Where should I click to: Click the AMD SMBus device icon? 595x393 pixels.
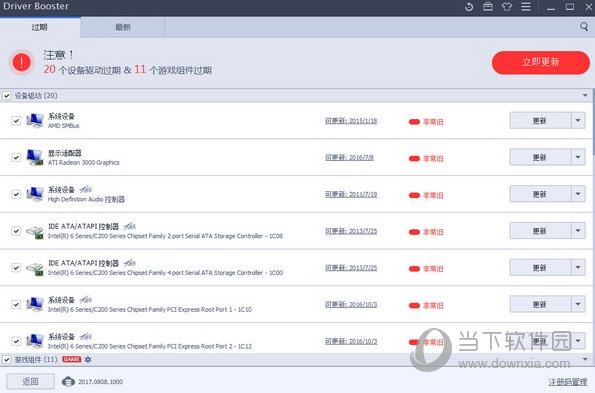pos(35,121)
